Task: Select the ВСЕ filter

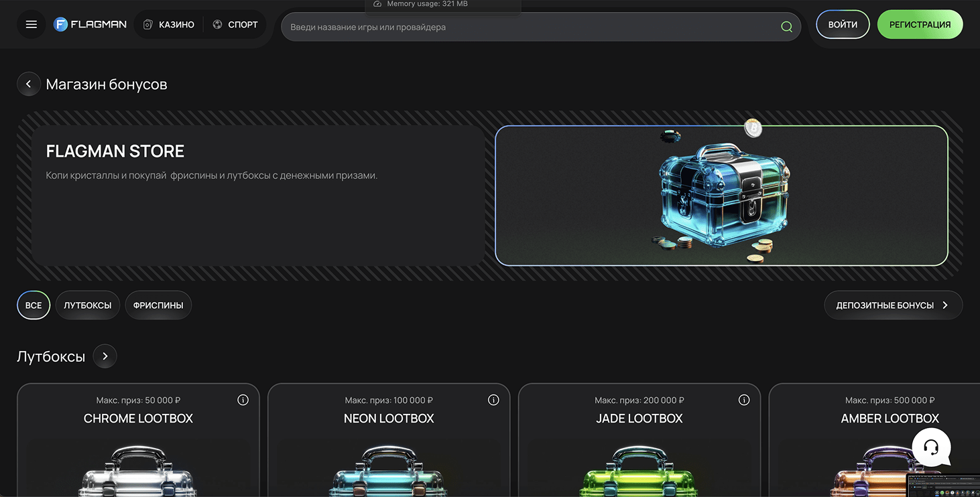Action: (34, 305)
